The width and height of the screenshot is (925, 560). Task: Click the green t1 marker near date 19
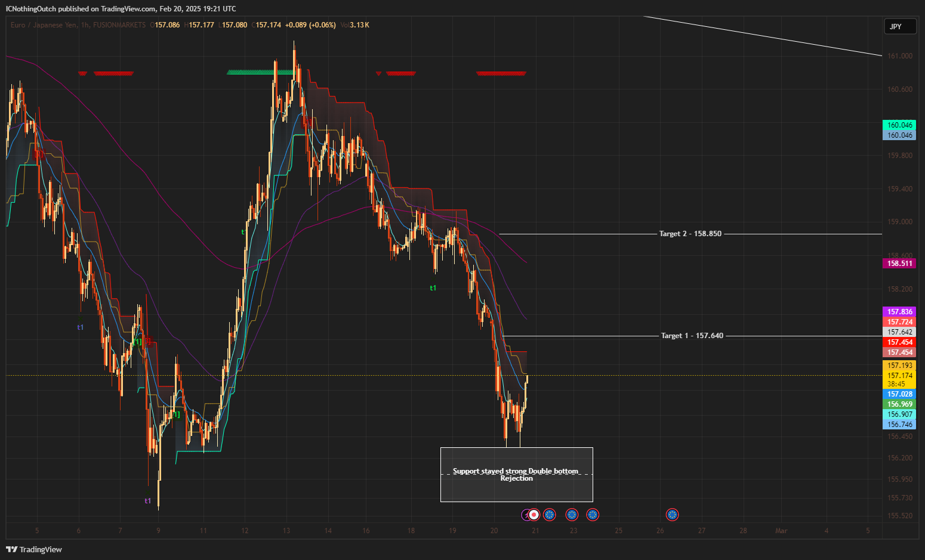[x=433, y=288]
